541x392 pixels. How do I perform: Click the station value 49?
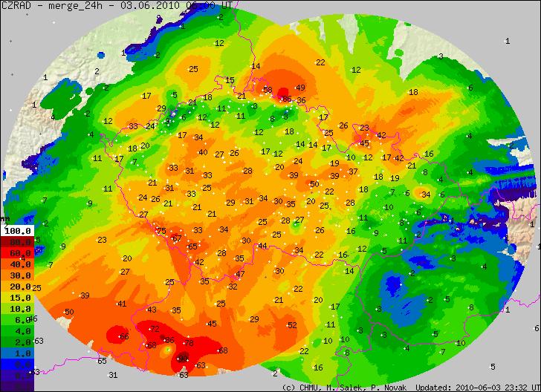click(x=300, y=88)
